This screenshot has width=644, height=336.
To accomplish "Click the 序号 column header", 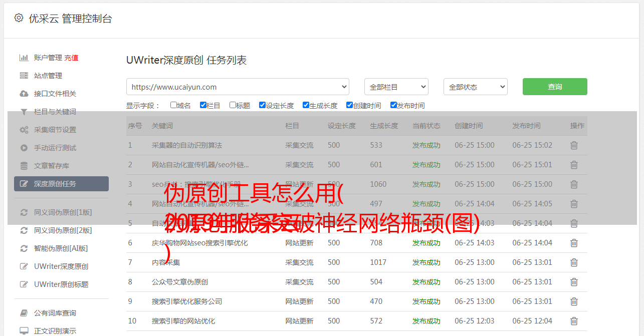I will coord(135,126).
